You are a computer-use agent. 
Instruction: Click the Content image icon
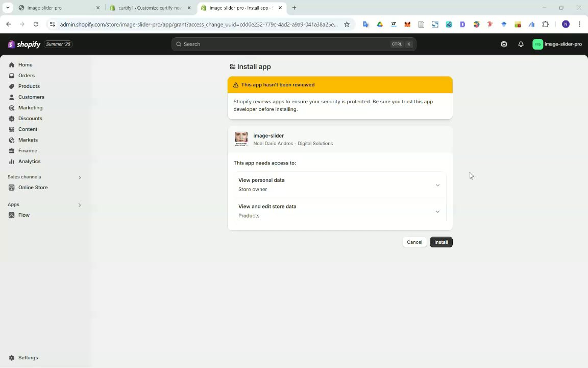[12, 129]
